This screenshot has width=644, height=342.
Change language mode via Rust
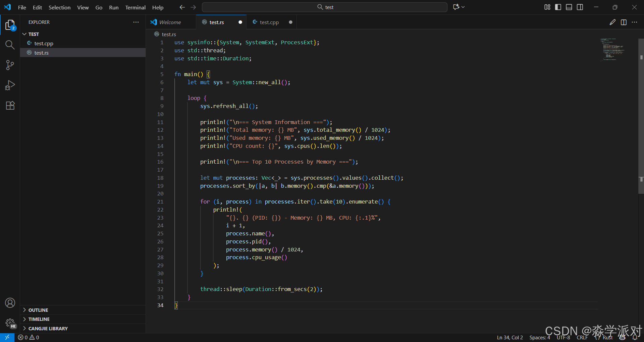tap(607, 338)
